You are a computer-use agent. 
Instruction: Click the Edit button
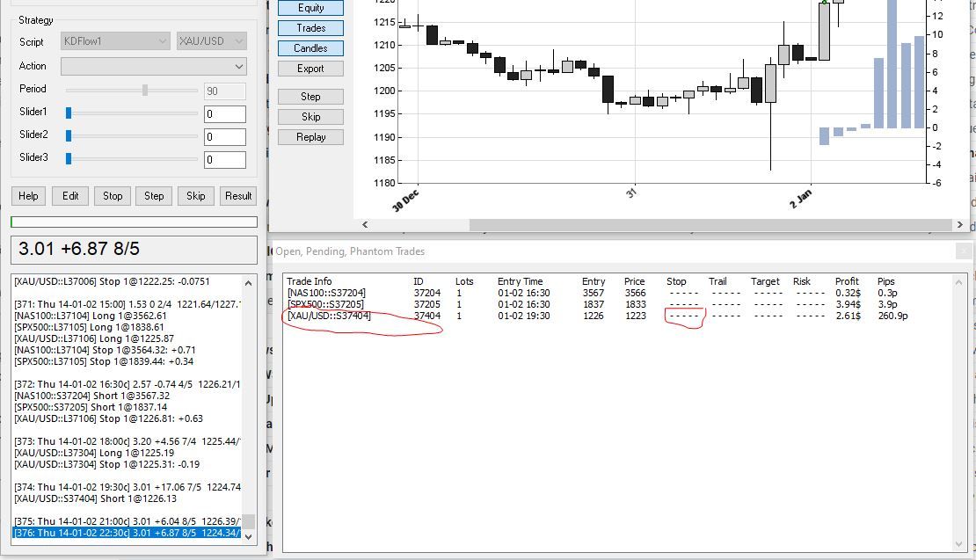70,196
